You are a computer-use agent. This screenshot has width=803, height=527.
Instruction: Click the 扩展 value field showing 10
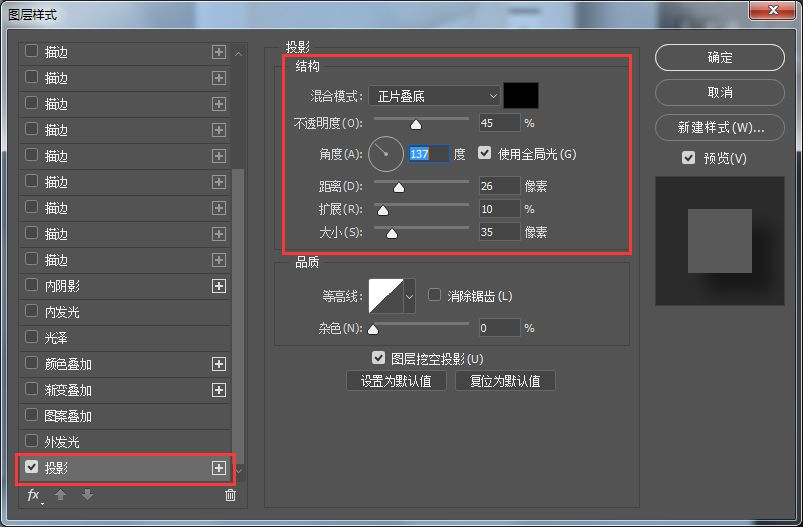[x=499, y=209]
